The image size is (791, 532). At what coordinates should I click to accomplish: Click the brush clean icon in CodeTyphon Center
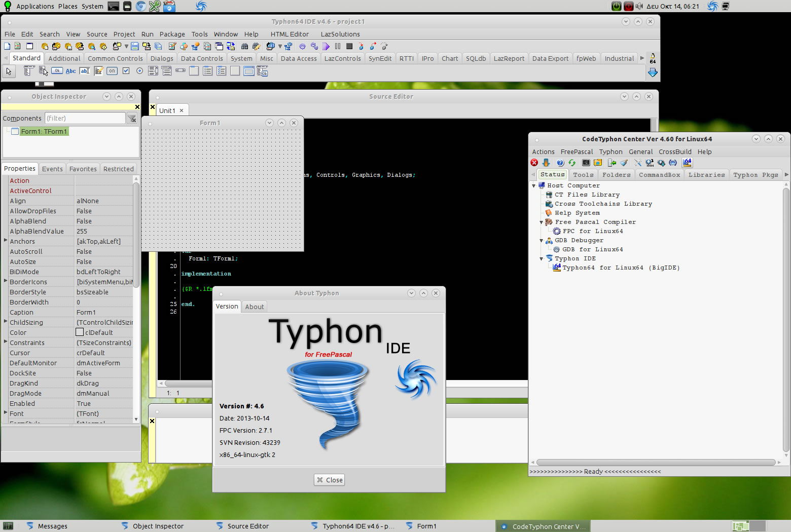tap(624, 163)
